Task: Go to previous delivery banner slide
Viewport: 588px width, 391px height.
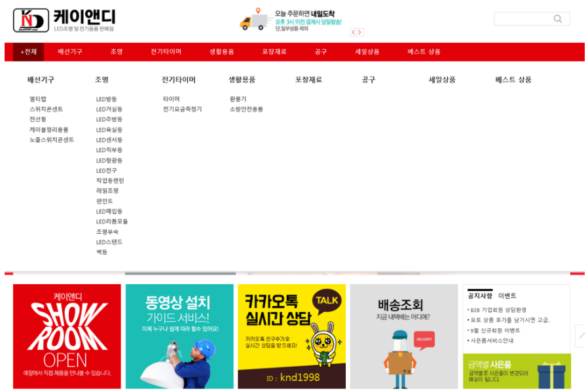Action: (353, 32)
